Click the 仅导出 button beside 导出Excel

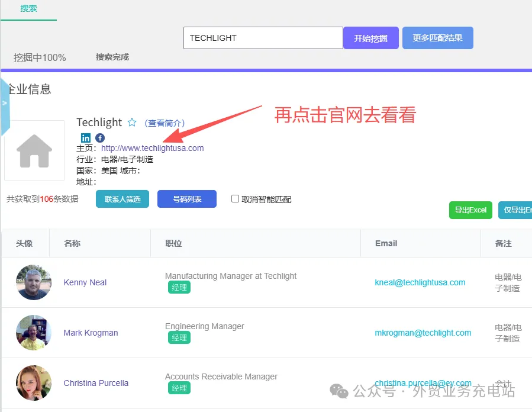click(515, 210)
